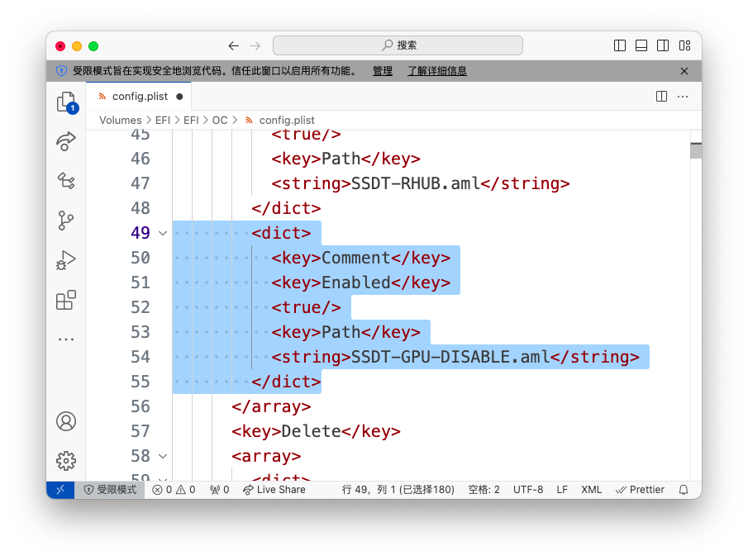Open notifications bell in status bar
748x560 pixels.
click(x=684, y=490)
